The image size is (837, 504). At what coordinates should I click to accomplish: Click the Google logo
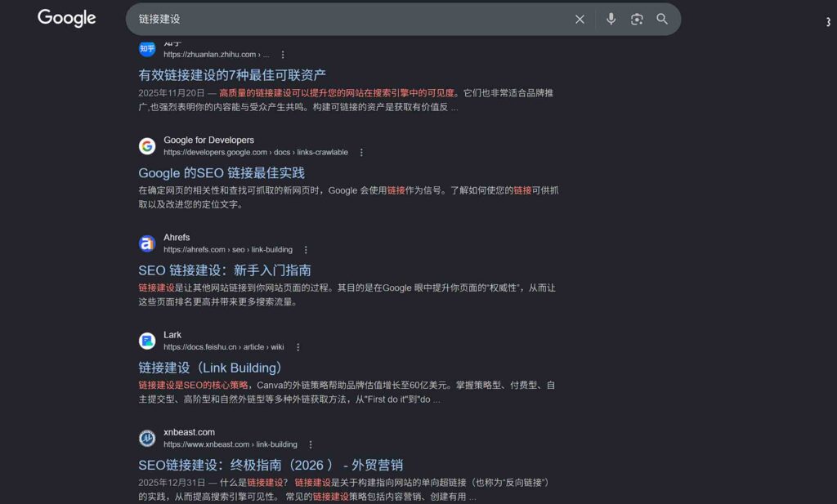67,18
